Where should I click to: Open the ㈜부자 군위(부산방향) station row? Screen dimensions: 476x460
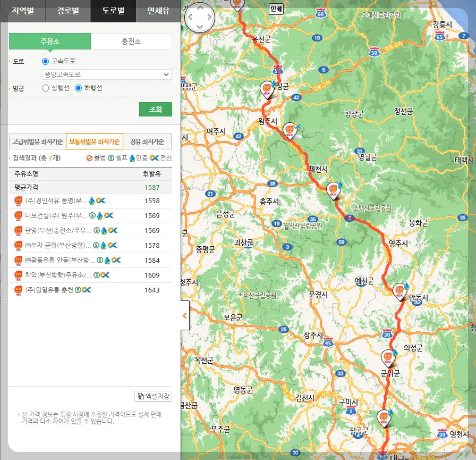click(x=90, y=246)
